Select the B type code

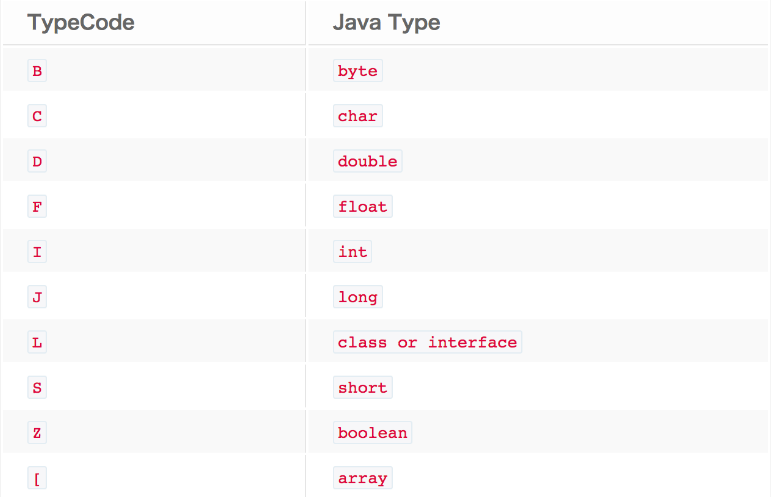[x=37, y=71]
